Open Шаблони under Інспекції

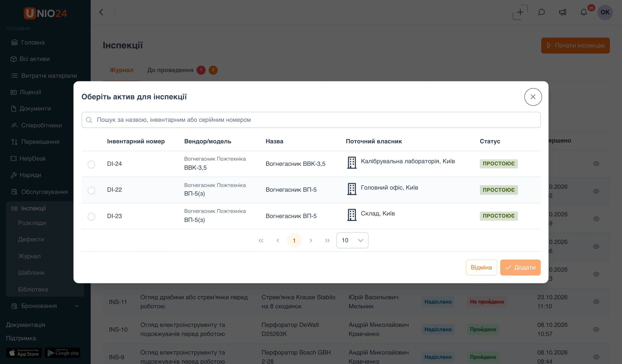(31, 273)
